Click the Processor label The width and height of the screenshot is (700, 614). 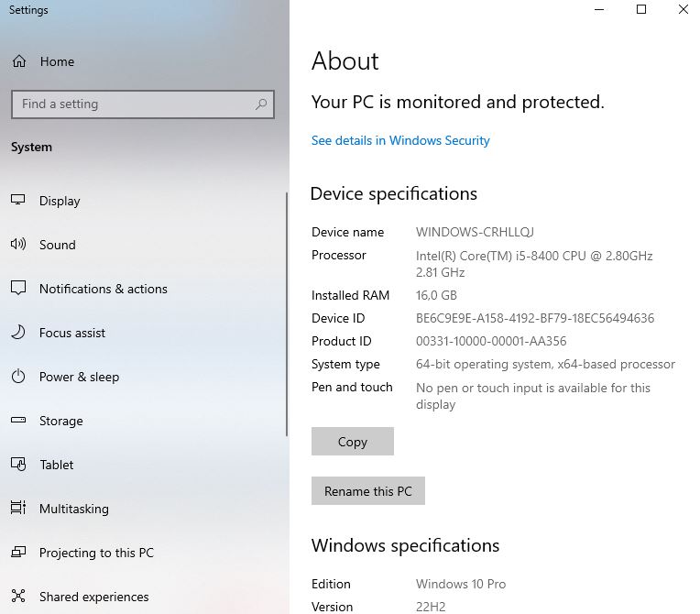pos(339,255)
